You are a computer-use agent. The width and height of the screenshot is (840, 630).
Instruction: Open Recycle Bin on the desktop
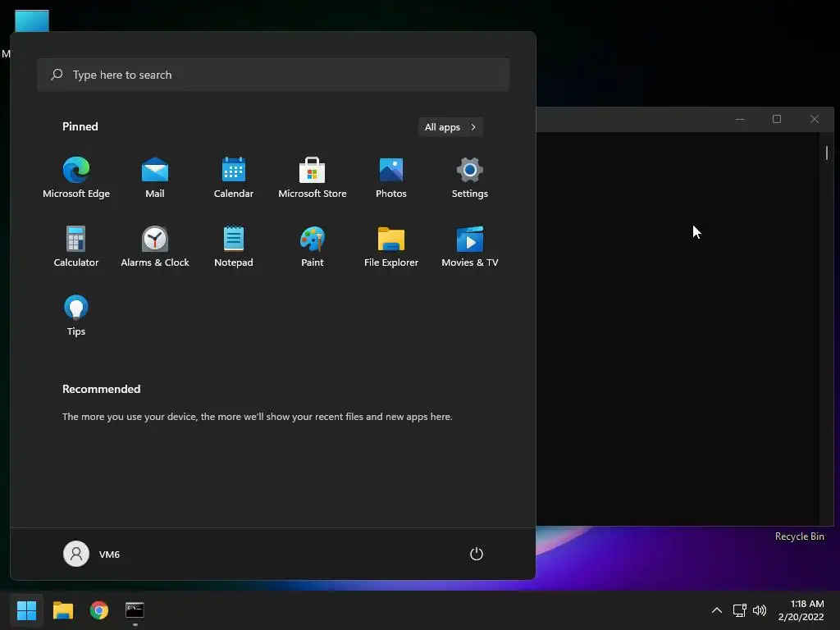click(799, 536)
